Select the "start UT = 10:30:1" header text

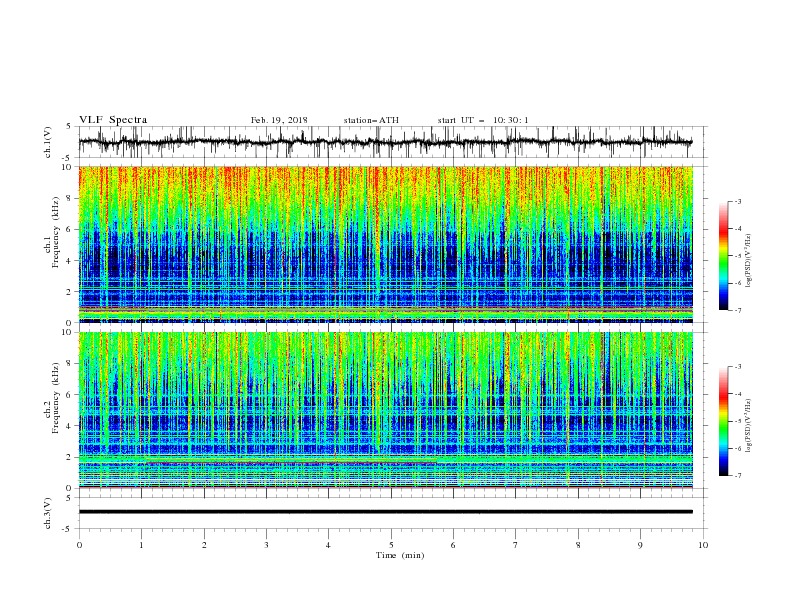pos(483,120)
